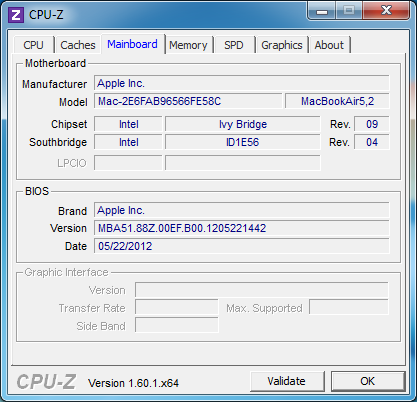417x402 pixels.
Task: Click the Validate button
Action: (287, 381)
